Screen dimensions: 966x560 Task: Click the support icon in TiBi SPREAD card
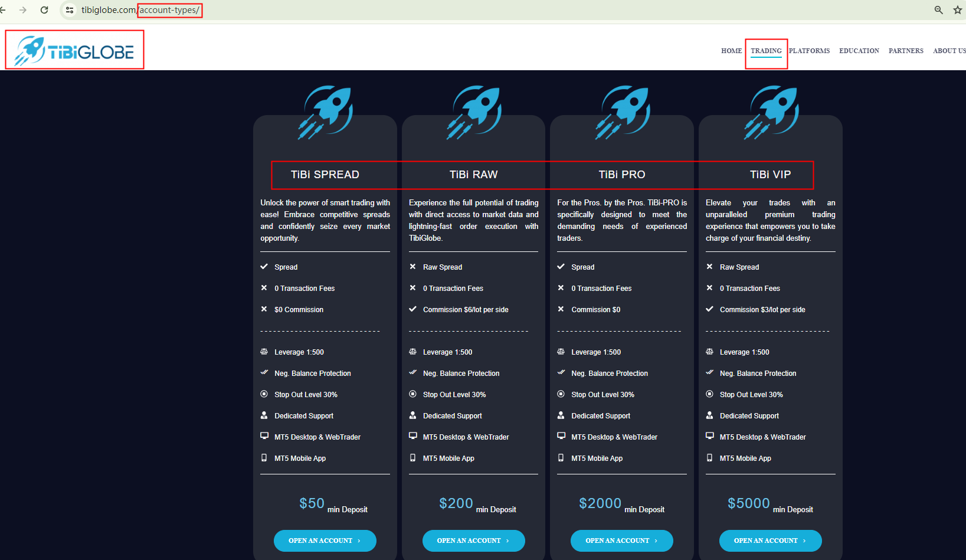point(264,415)
